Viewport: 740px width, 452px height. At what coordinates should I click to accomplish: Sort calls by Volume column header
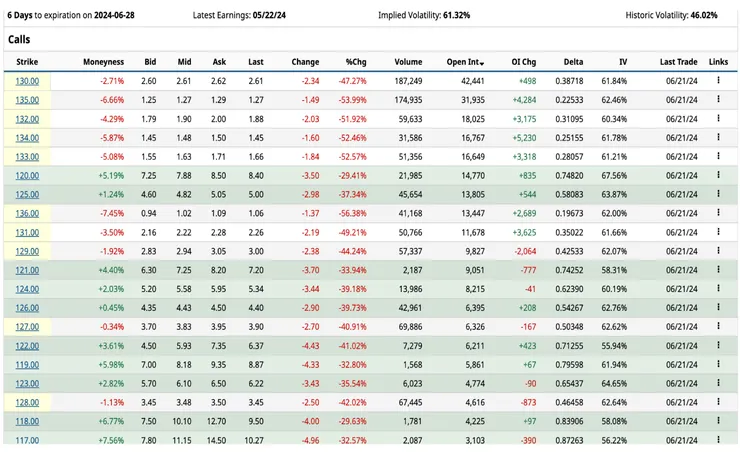pyautogui.click(x=408, y=62)
